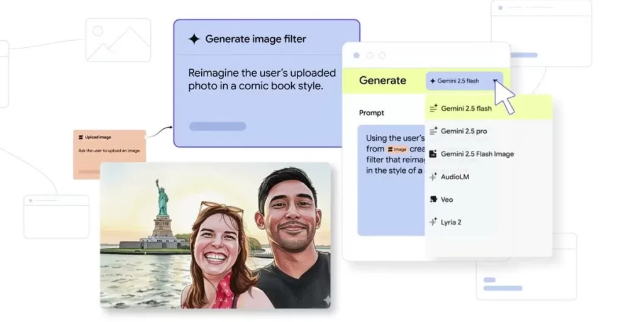Expand the model selector dropdown arrow
Screen dimensions: 644x322
[496, 81]
